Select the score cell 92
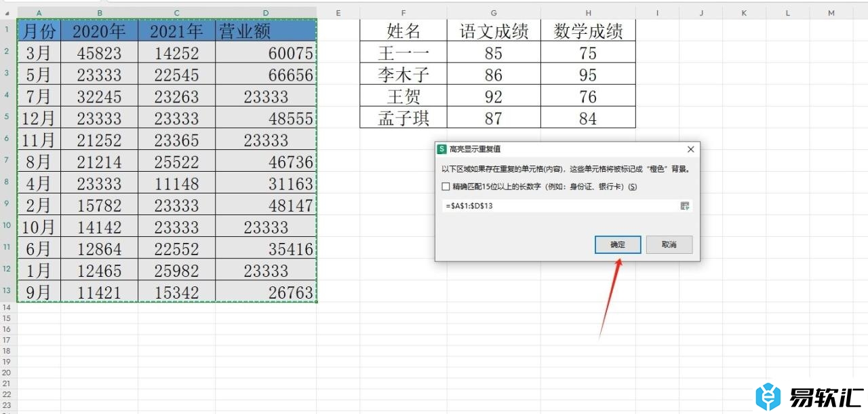 point(494,96)
